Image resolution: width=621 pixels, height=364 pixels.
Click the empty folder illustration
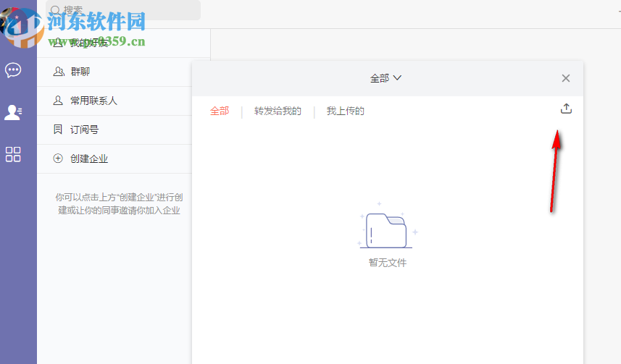click(x=387, y=226)
